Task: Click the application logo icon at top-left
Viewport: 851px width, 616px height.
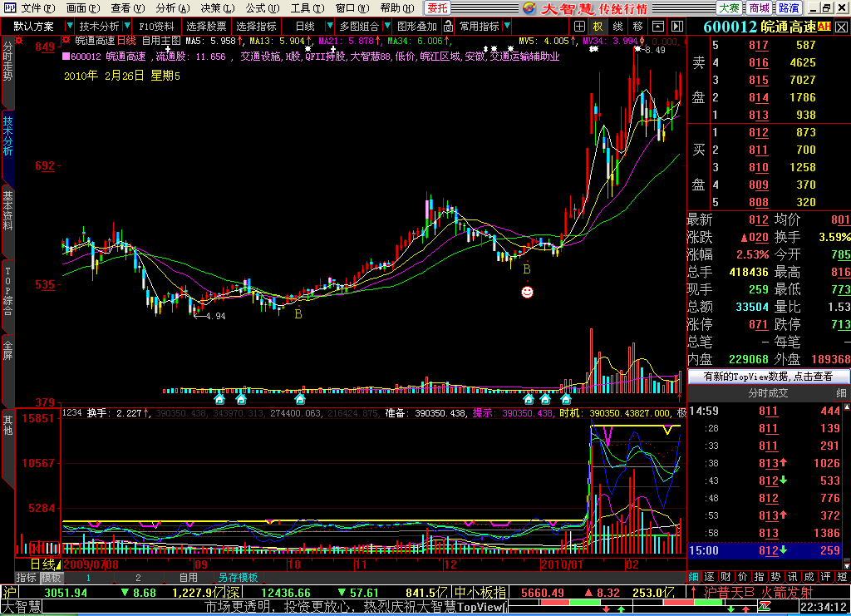Action: pyautogui.click(x=9, y=8)
